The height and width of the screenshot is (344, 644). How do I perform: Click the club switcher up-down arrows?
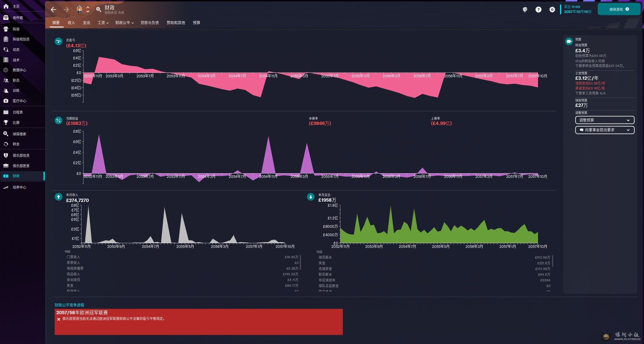(x=88, y=10)
